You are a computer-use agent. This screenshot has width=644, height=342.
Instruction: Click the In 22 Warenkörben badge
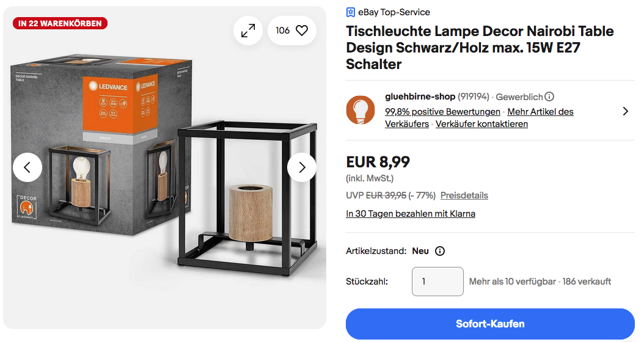coord(60,23)
